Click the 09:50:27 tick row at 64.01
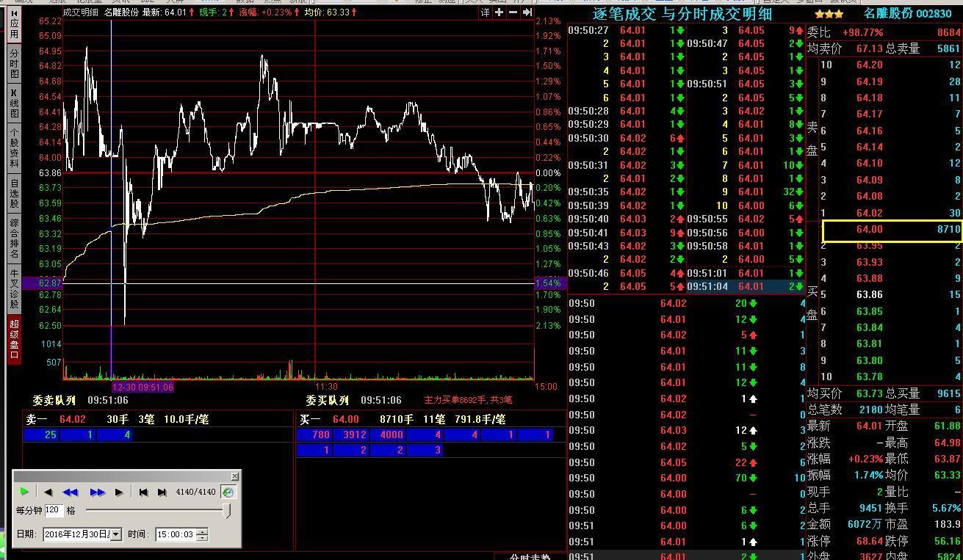The height and width of the screenshot is (560, 963). (627, 30)
